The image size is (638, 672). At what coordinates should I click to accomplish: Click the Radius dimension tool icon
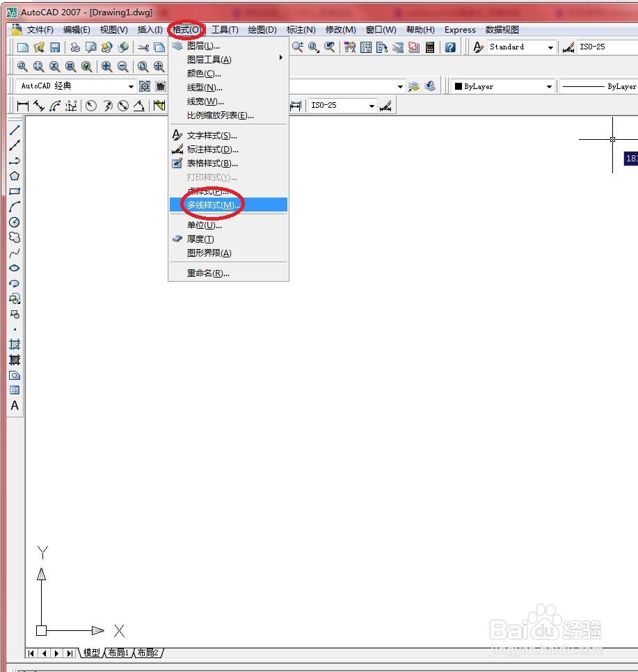pyautogui.click(x=91, y=106)
